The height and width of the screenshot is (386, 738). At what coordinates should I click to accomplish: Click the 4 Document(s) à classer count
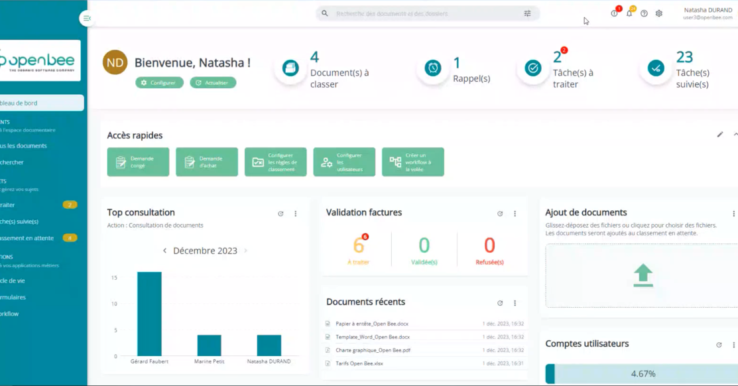coord(314,57)
